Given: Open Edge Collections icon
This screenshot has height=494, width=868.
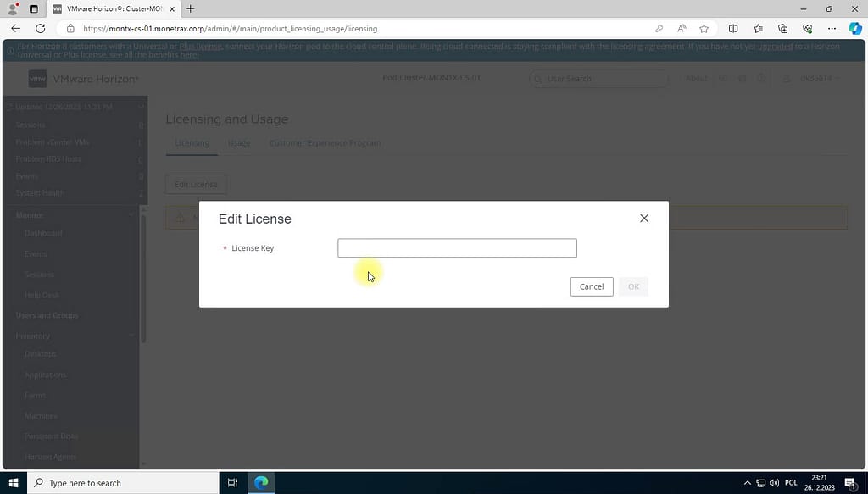Looking at the screenshot, I should click(782, 28).
